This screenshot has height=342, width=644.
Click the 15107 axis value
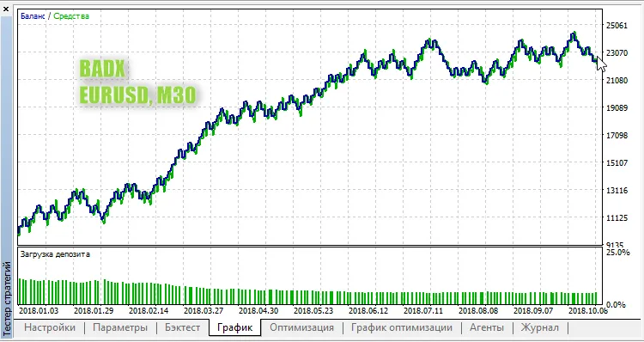[617, 162]
